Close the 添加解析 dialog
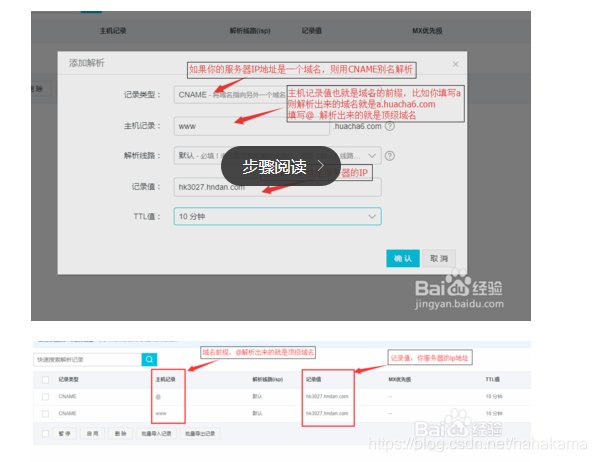Viewport: 597px width, 462px height. click(x=455, y=64)
